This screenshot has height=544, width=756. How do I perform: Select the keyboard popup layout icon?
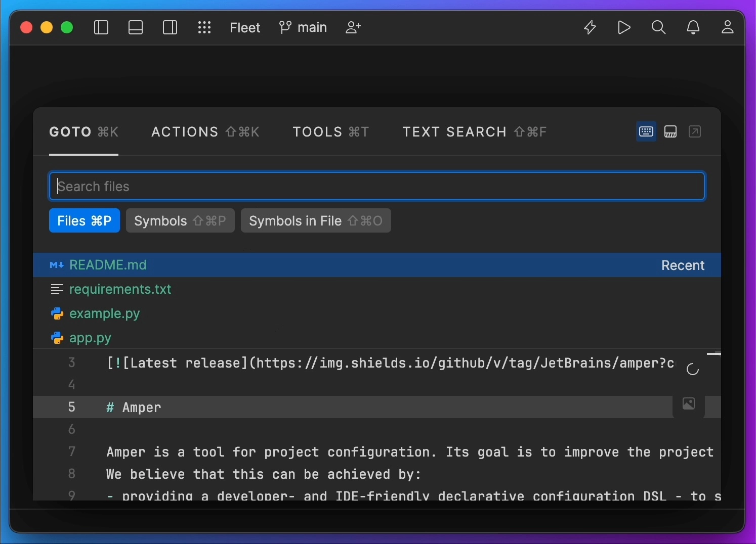[x=646, y=132]
